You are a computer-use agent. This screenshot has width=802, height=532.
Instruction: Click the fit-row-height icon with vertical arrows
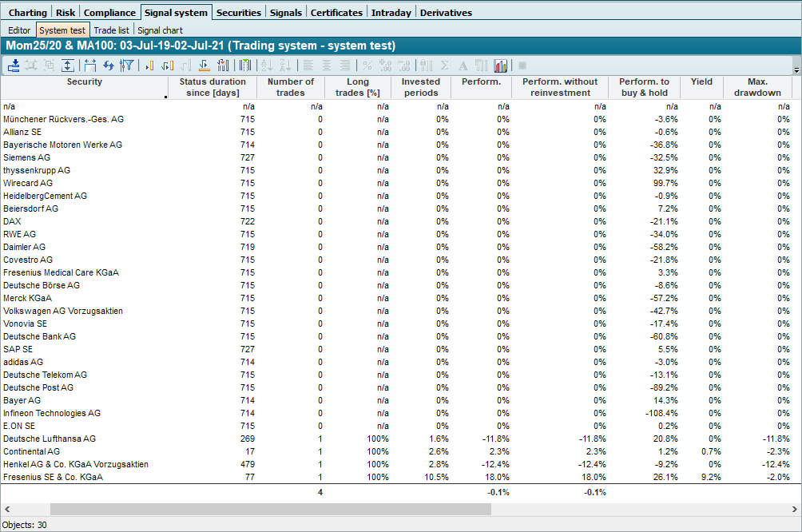point(68,66)
